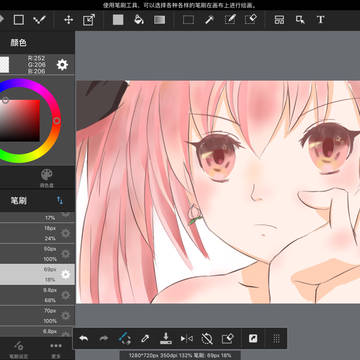Select the Fill rectangle tool, gray square

pos(118,20)
